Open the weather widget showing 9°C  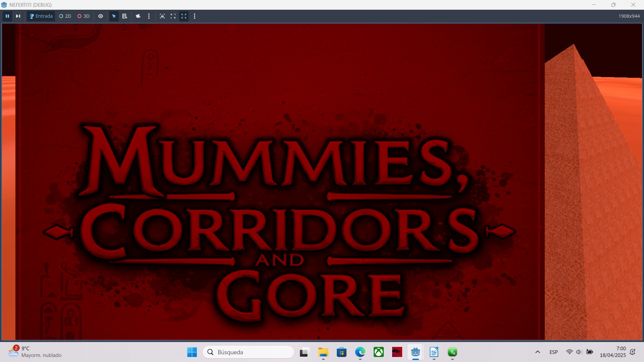[x=35, y=352]
